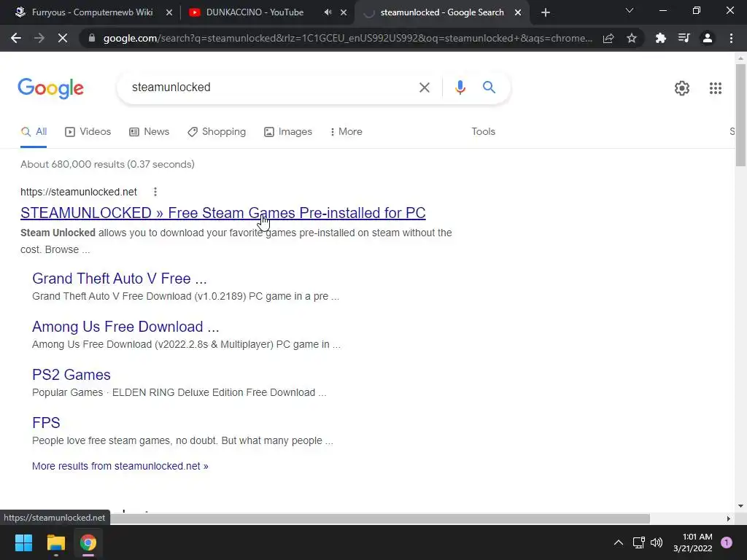Open the Among Us Free Download sitelink
Viewport: 747px width, 560px height.
125,327
